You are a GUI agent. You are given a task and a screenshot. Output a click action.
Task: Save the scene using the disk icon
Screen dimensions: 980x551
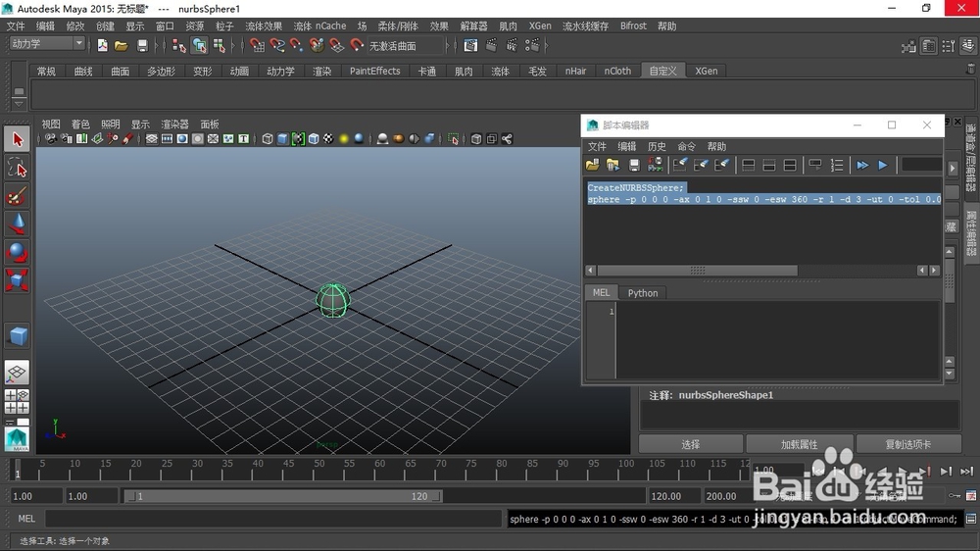(142, 45)
